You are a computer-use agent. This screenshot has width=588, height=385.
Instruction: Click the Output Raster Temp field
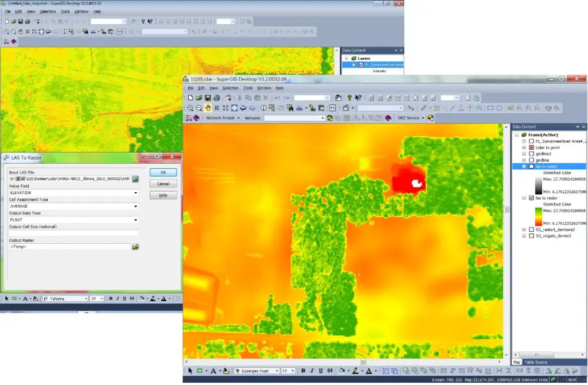click(x=69, y=247)
